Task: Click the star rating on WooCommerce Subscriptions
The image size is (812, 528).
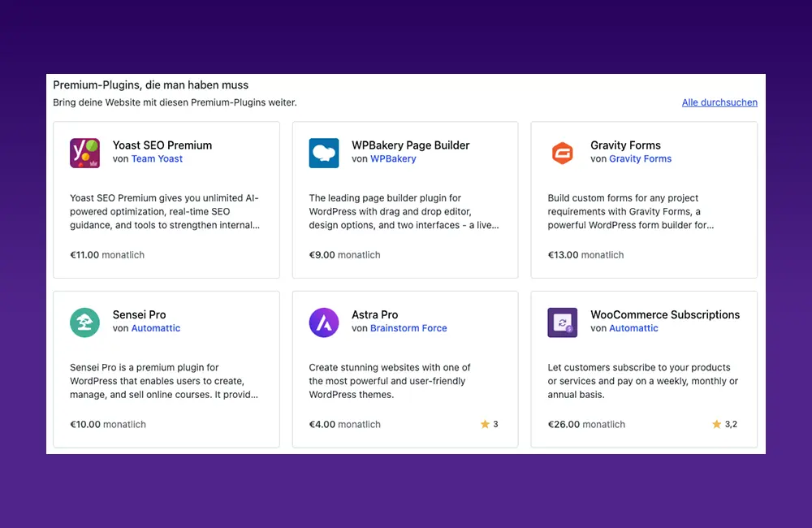Action: point(724,424)
